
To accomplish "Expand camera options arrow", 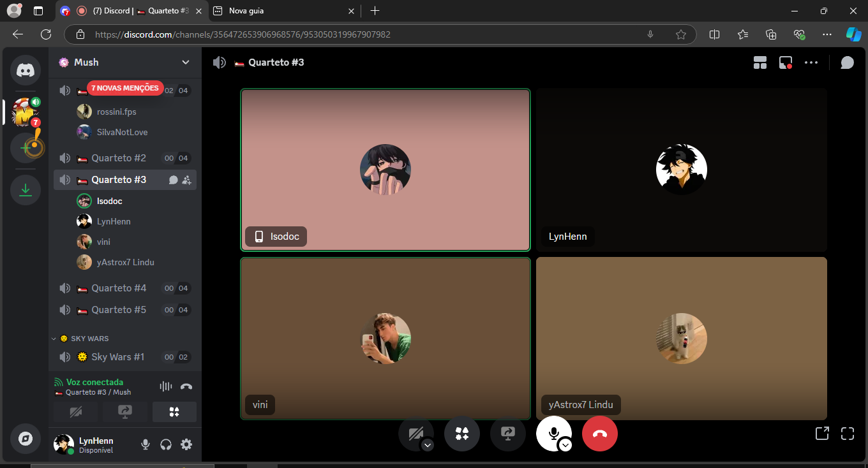I will click(x=428, y=445).
